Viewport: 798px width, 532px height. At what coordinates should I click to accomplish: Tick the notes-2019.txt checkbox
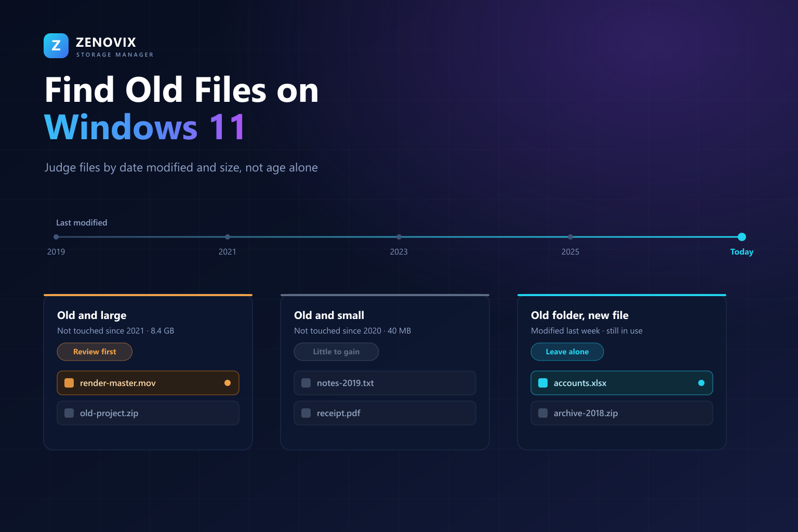[306, 383]
